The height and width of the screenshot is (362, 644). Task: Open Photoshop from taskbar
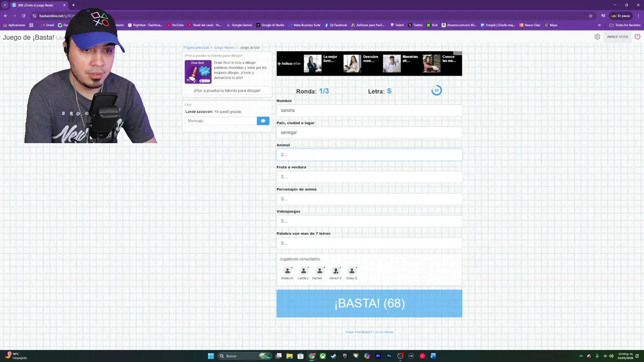coord(389,356)
